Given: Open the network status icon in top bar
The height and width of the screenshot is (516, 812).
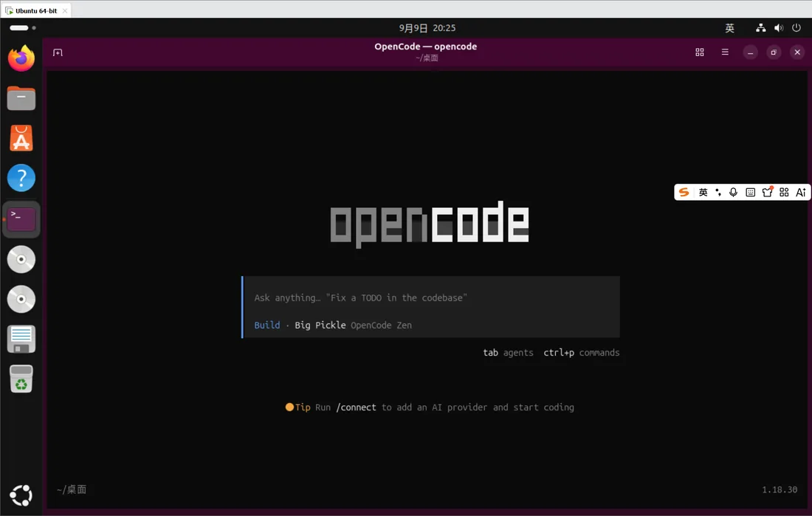Looking at the screenshot, I should click(761, 28).
